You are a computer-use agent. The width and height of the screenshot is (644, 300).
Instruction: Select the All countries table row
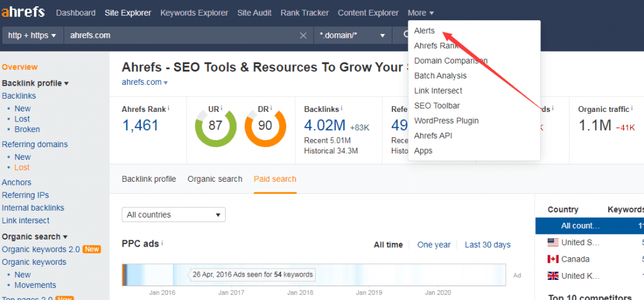coord(590,226)
